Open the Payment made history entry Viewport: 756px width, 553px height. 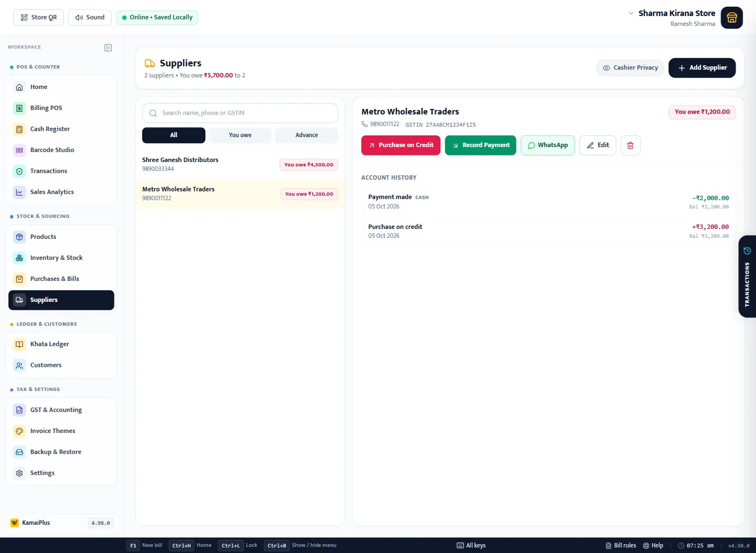pyautogui.click(x=548, y=201)
